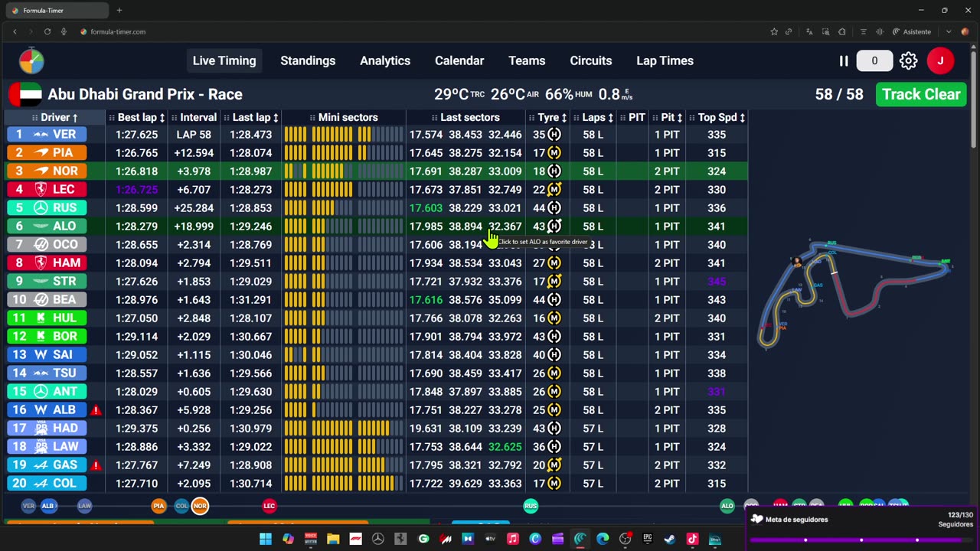Sort the table by Driver column
Screen dimensions: 980x551
click(55, 117)
